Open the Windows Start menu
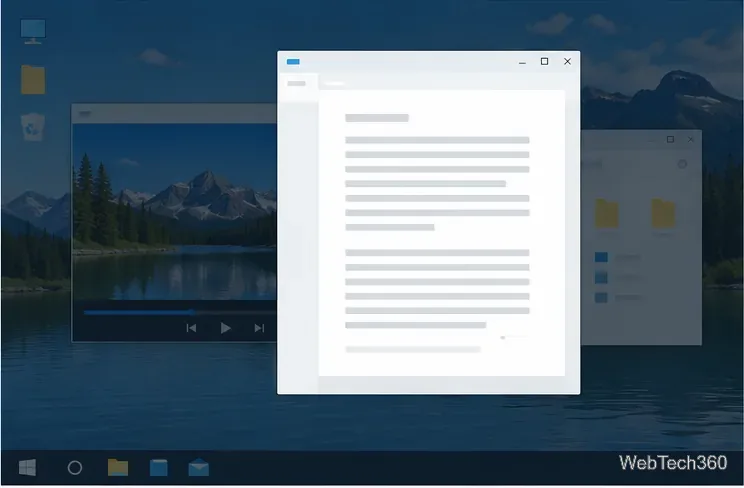 pos(27,468)
